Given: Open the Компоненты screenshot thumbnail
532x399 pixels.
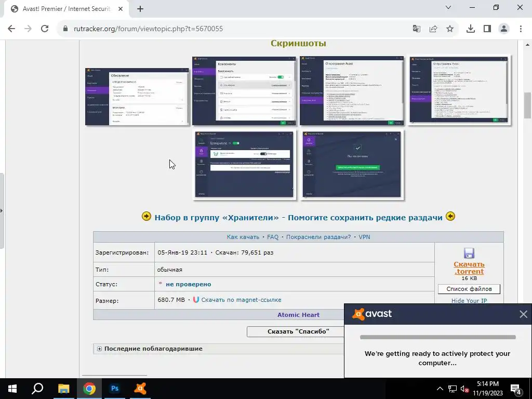Looking at the screenshot, I should (x=244, y=91).
